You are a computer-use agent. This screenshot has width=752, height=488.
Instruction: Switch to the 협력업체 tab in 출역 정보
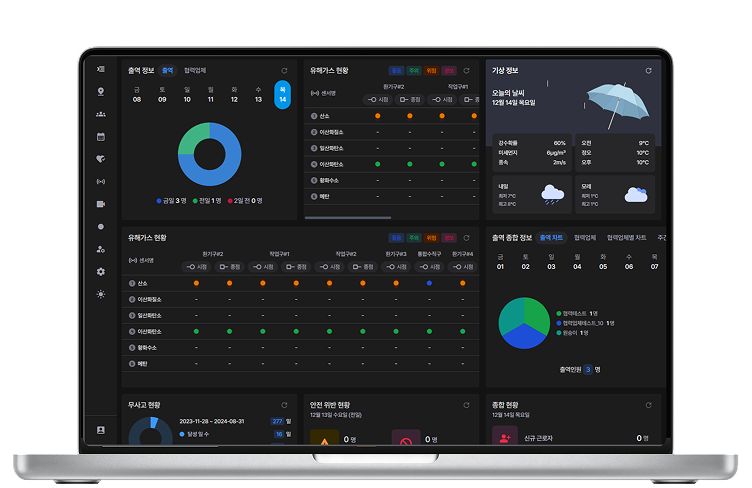[197, 71]
